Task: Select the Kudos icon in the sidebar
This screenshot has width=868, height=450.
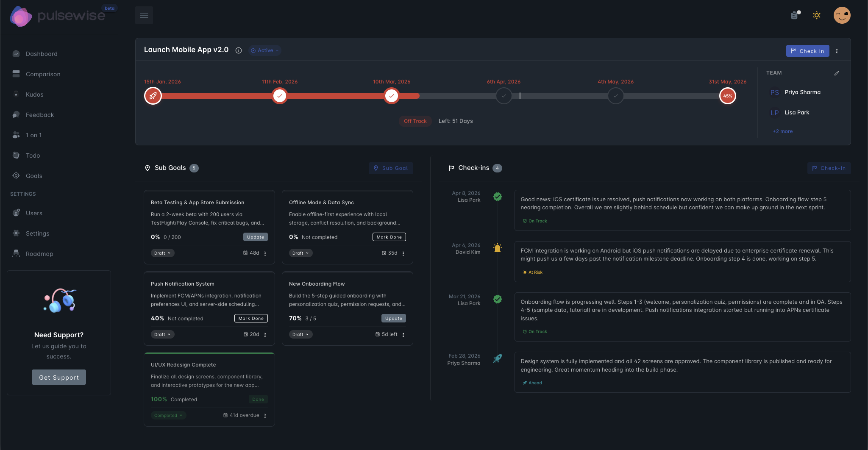Action: (16, 94)
